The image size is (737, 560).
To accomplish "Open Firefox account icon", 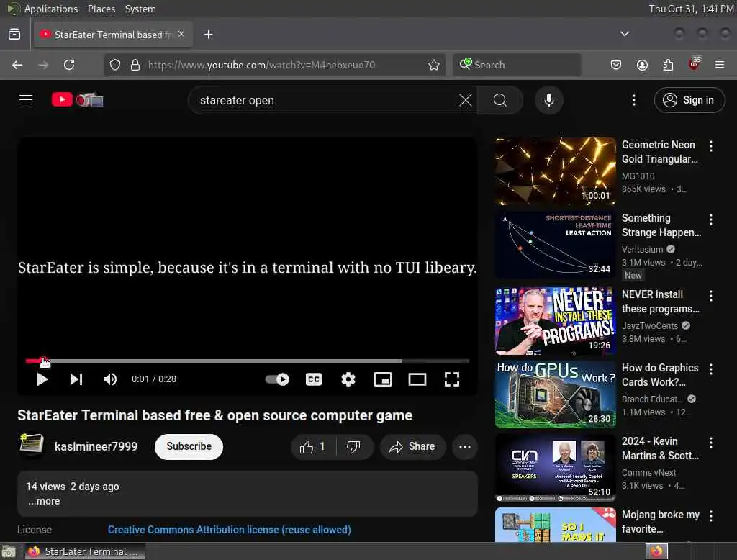I will pyautogui.click(x=642, y=65).
